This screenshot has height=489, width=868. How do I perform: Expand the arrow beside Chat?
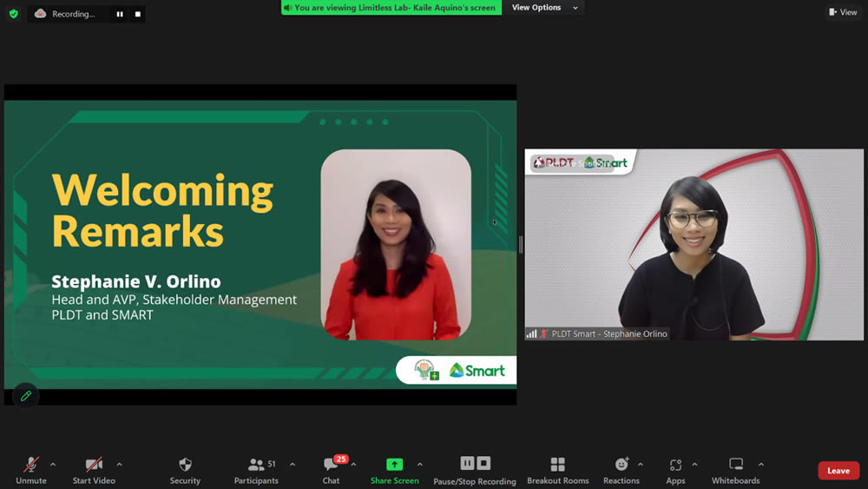(x=354, y=465)
